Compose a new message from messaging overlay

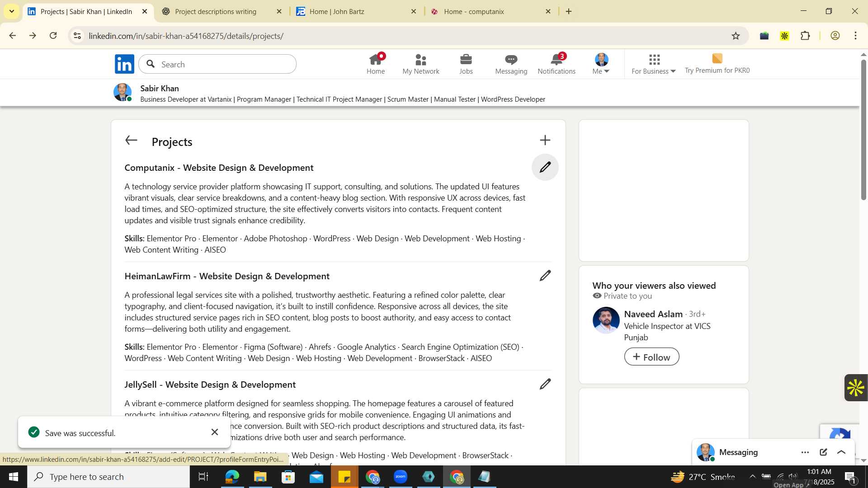(x=823, y=452)
